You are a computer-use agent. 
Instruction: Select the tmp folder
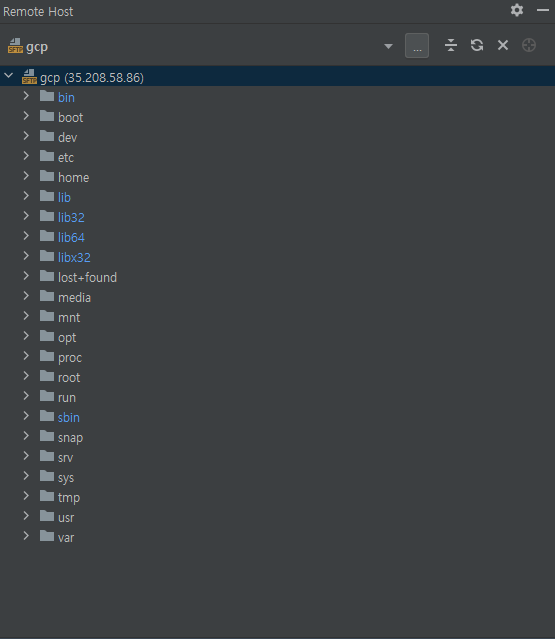69,498
